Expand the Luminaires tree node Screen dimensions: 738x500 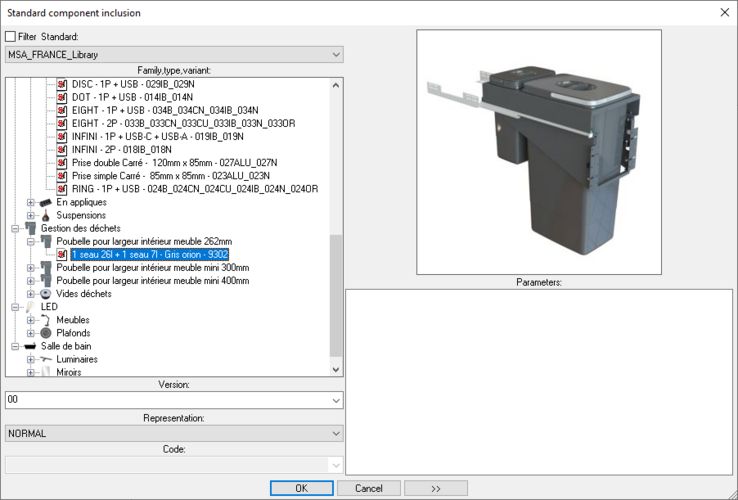[x=31, y=359]
